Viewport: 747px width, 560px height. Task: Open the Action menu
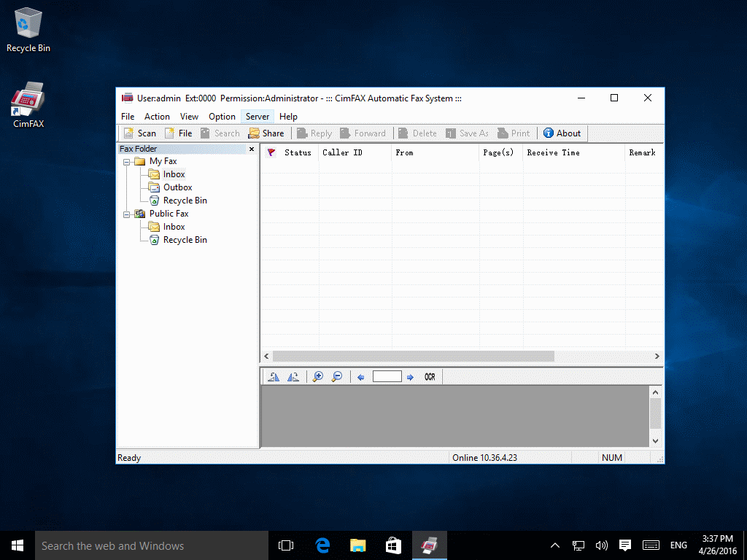click(158, 117)
